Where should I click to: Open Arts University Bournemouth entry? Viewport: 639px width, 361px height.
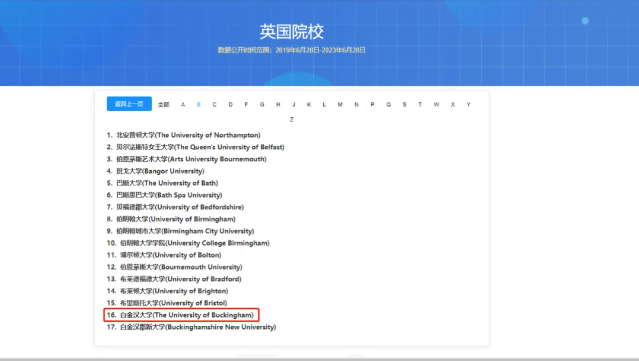[x=186, y=159]
